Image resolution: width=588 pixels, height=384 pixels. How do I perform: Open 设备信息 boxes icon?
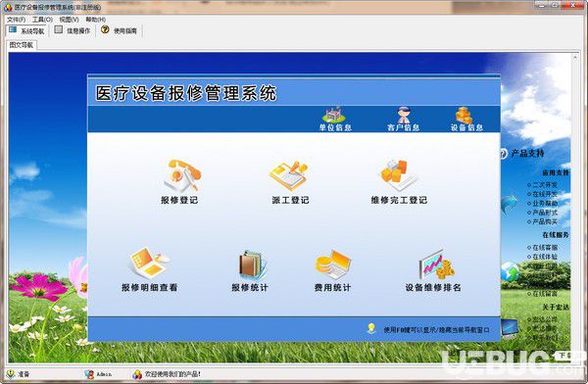tap(465, 115)
